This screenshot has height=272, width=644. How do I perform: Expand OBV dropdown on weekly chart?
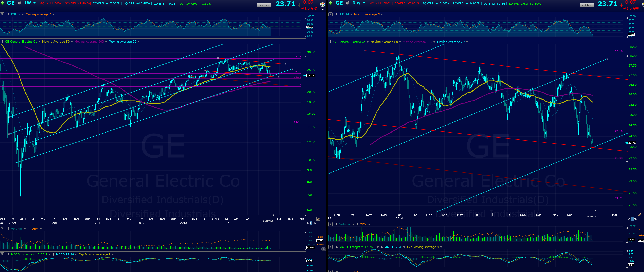(41, 229)
